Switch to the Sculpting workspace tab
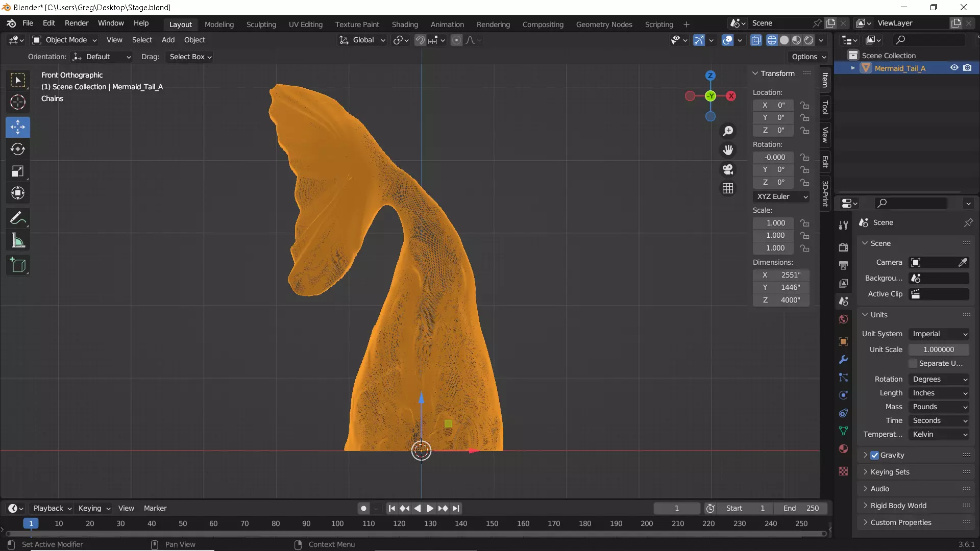 [x=261, y=24]
